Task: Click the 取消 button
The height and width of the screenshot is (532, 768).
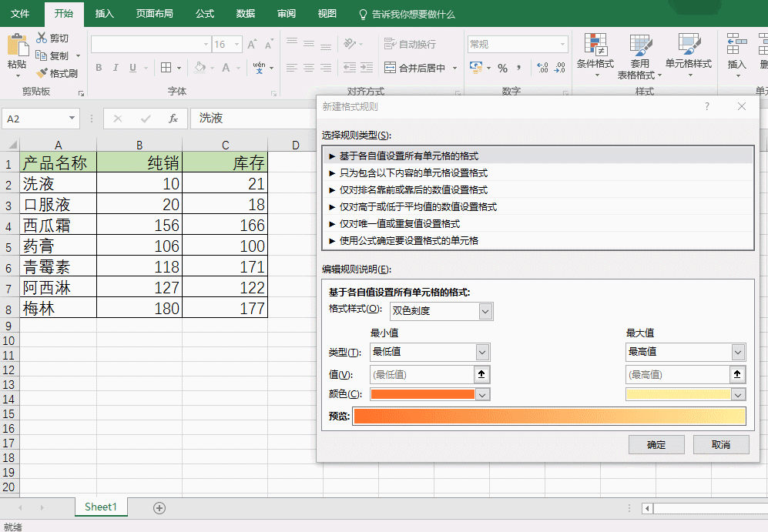Action: click(x=721, y=444)
